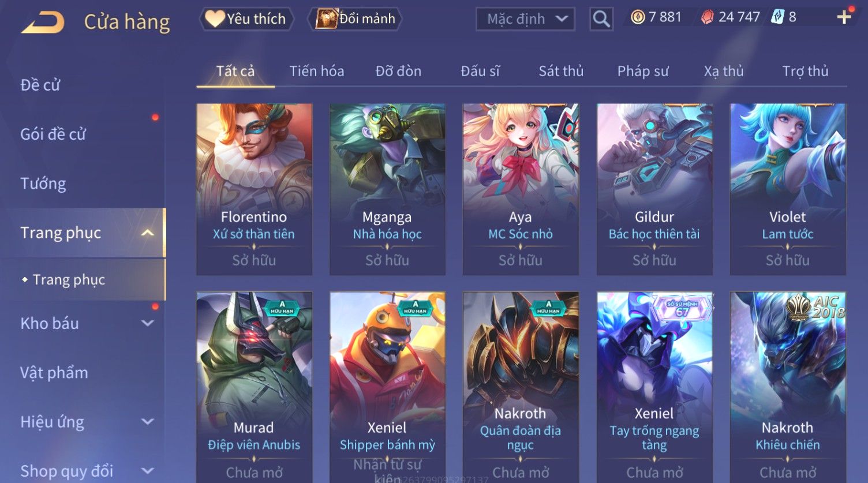Switch to the Pháp sư tab
The width and height of the screenshot is (868, 483).
click(x=643, y=71)
